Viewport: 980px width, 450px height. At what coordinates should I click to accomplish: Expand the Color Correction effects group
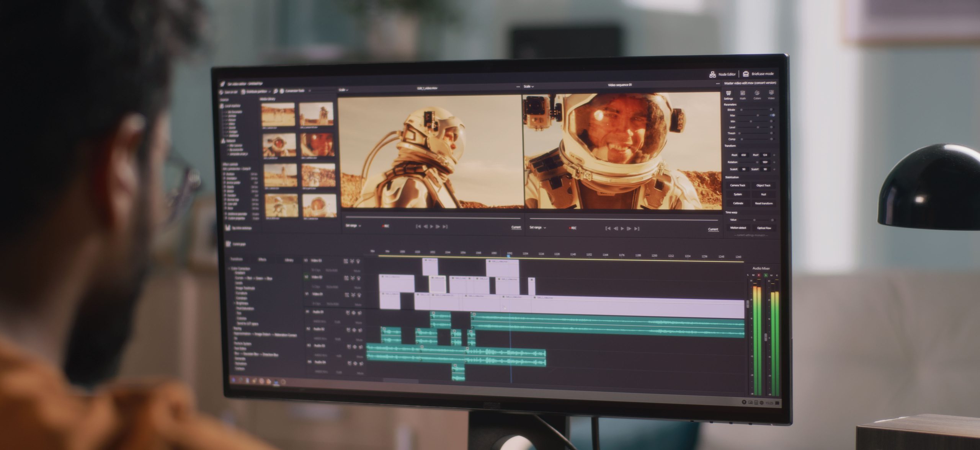pos(240,269)
